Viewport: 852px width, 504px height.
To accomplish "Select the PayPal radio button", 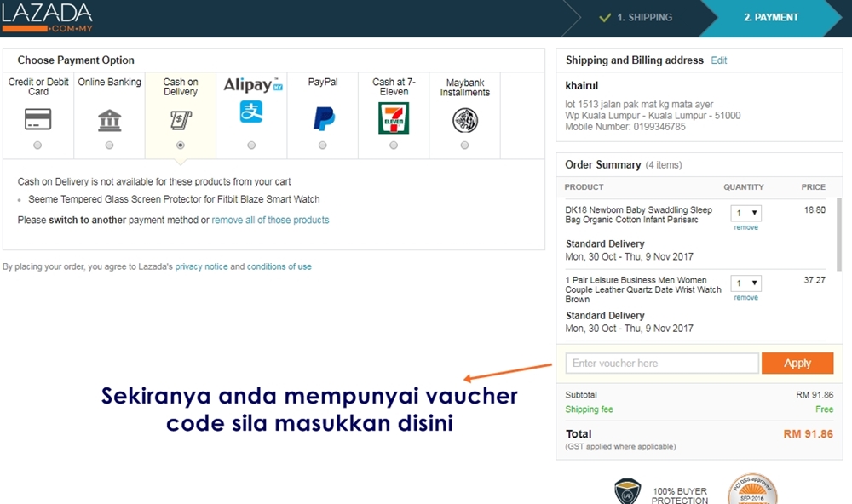I will click(322, 145).
